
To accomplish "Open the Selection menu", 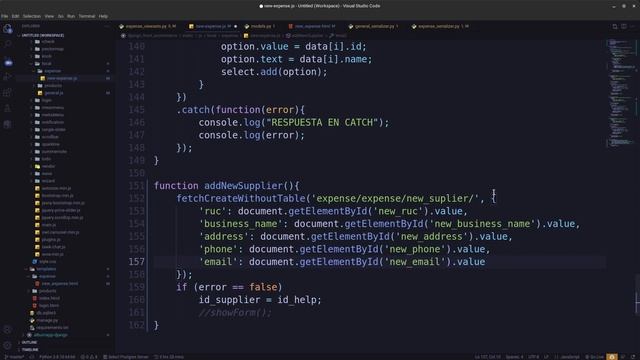I will coord(31,16).
